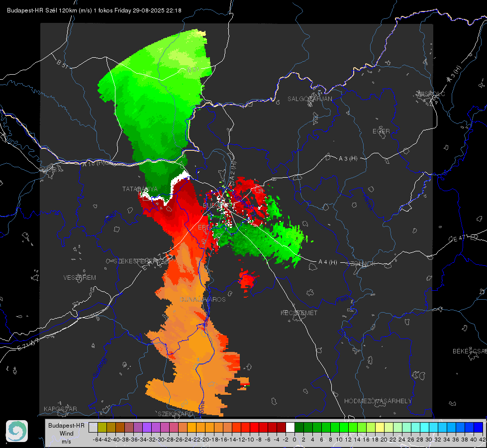The height and width of the screenshot is (448, 487).
Task: Click the KAPOSVÁR city label
Action: click(x=60, y=409)
